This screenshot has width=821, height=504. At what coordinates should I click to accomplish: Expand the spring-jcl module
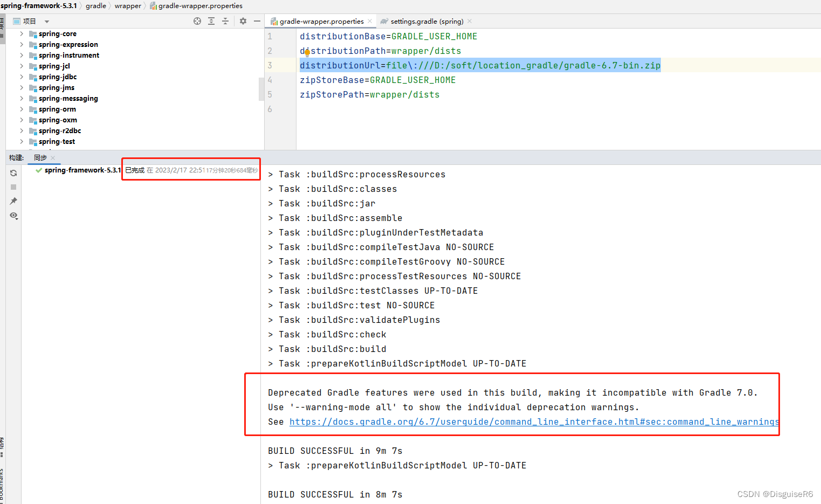[22, 66]
